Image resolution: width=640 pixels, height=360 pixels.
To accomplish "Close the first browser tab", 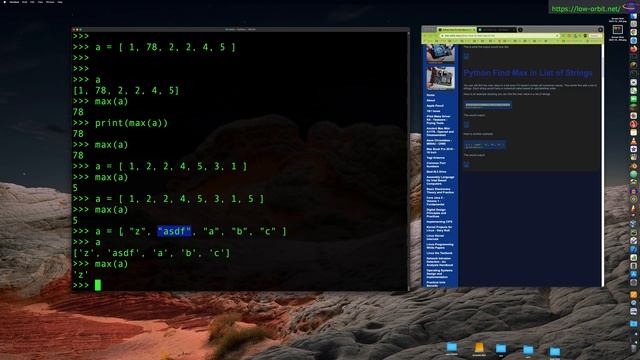I will pos(474,29).
